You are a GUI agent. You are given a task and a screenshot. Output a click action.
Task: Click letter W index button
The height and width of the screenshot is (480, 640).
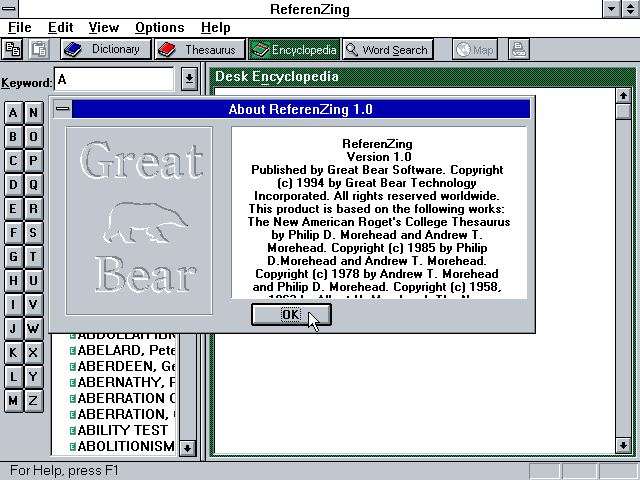pyautogui.click(x=33, y=329)
